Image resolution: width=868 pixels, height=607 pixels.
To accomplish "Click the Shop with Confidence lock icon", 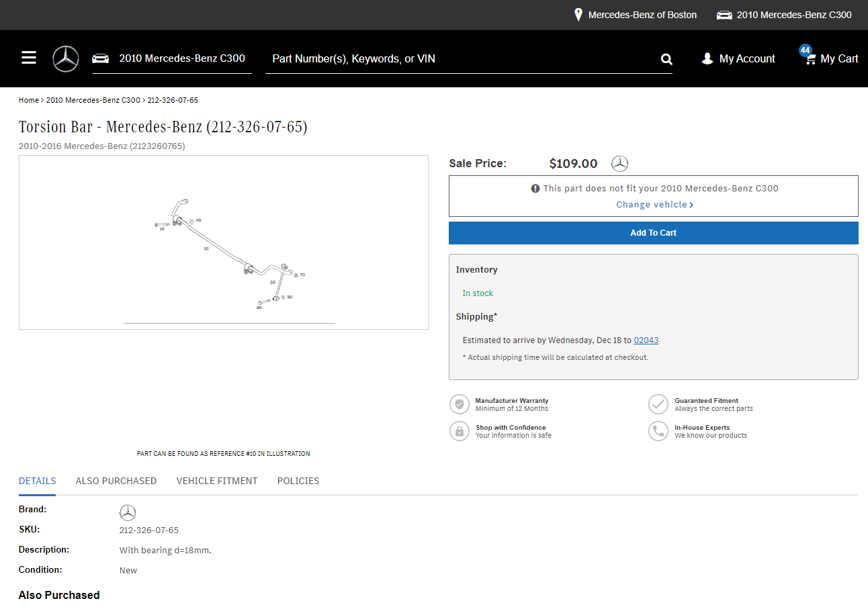I will (x=459, y=431).
